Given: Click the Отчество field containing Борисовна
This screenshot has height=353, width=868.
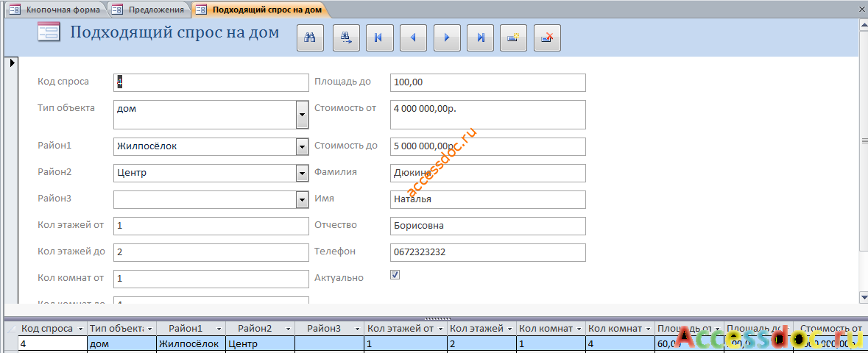Looking at the screenshot, I should pos(487,227).
